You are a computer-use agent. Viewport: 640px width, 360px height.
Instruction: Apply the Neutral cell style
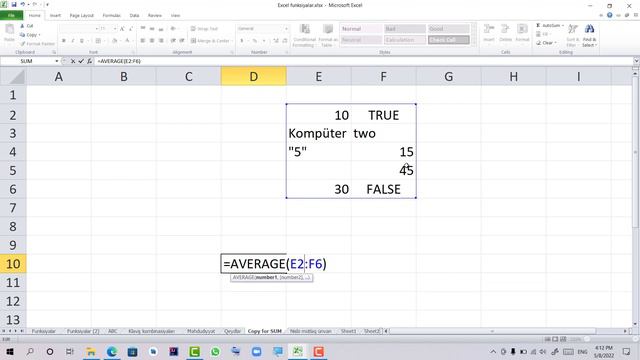click(361, 40)
